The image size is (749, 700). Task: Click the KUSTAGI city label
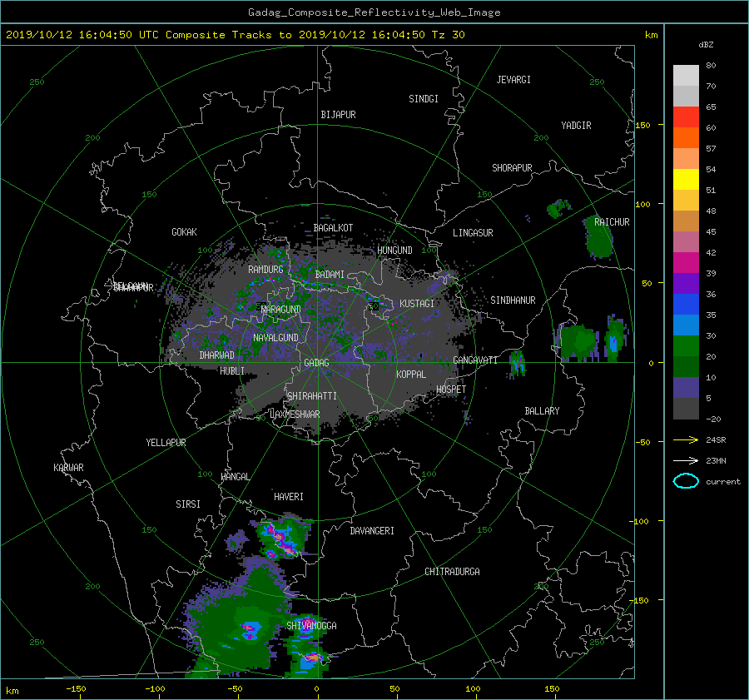417,304
